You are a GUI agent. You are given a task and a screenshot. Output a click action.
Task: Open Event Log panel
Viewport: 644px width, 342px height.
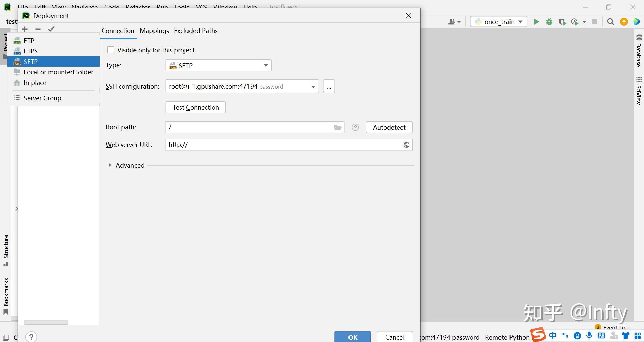(x=612, y=327)
